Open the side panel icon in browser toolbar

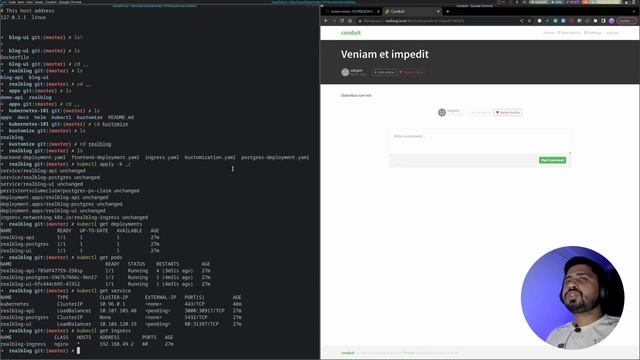tap(603, 20)
